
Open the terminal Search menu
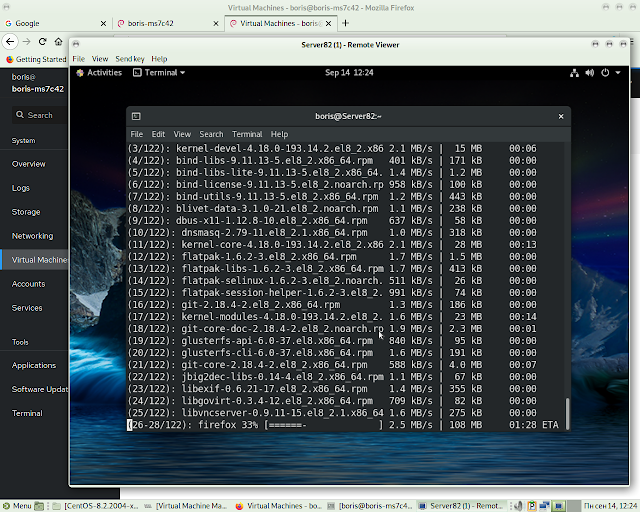211,134
